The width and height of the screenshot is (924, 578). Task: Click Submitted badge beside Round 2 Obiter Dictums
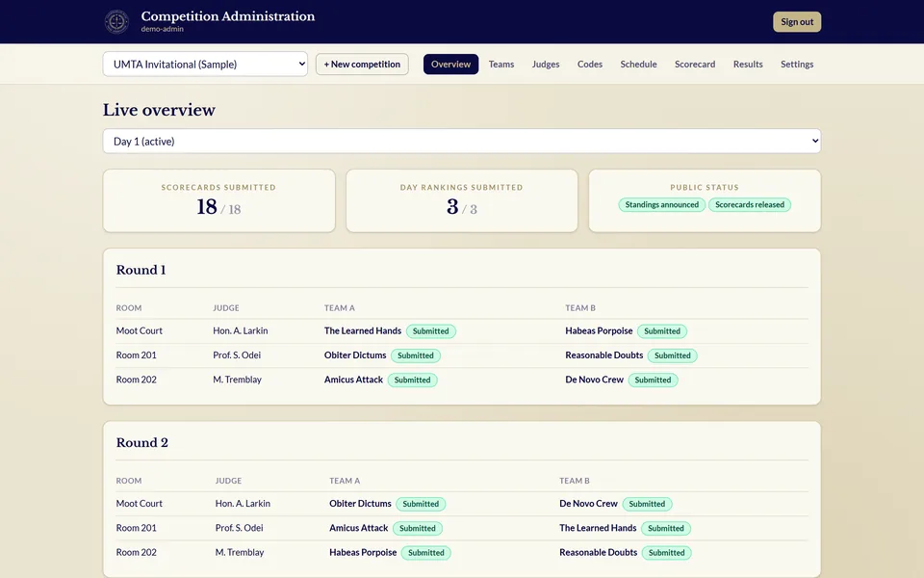pyautogui.click(x=421, y=504)
